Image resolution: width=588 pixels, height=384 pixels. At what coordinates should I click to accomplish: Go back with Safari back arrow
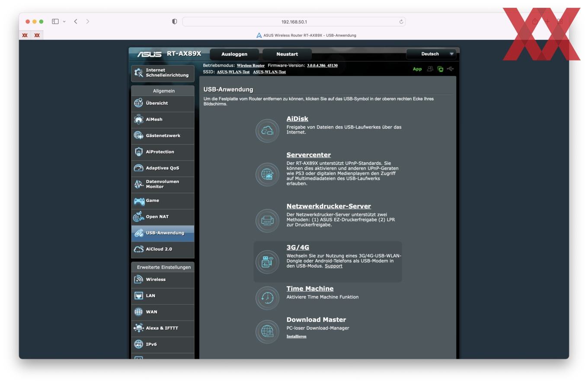pyautogui.click(x=76, y=21)
